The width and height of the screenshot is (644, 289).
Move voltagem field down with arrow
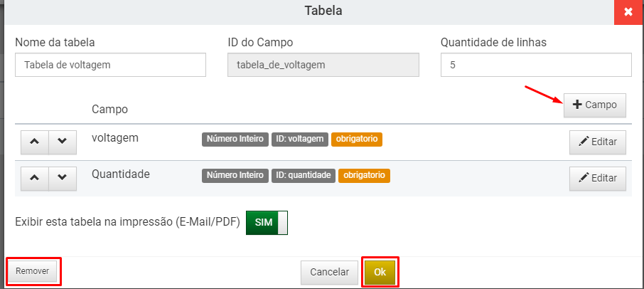click(x=63, y=142)
